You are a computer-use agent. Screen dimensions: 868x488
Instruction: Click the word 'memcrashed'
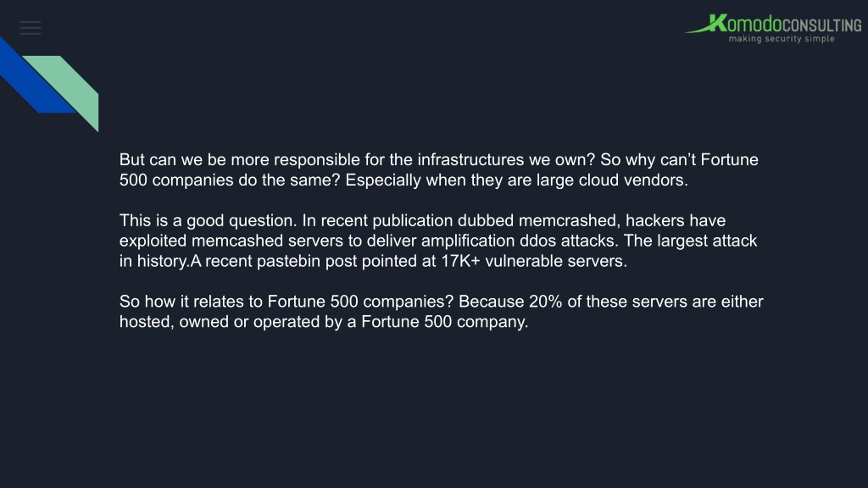(568, 221)
